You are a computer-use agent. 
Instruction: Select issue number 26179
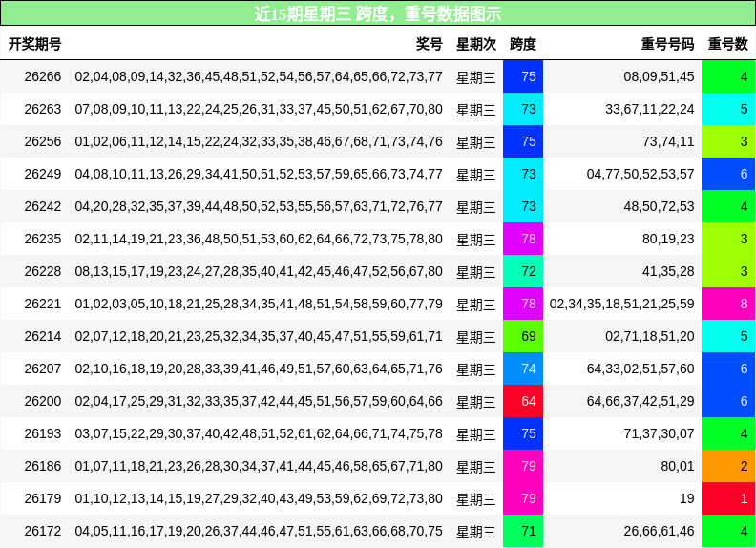[x=43, y=498]
